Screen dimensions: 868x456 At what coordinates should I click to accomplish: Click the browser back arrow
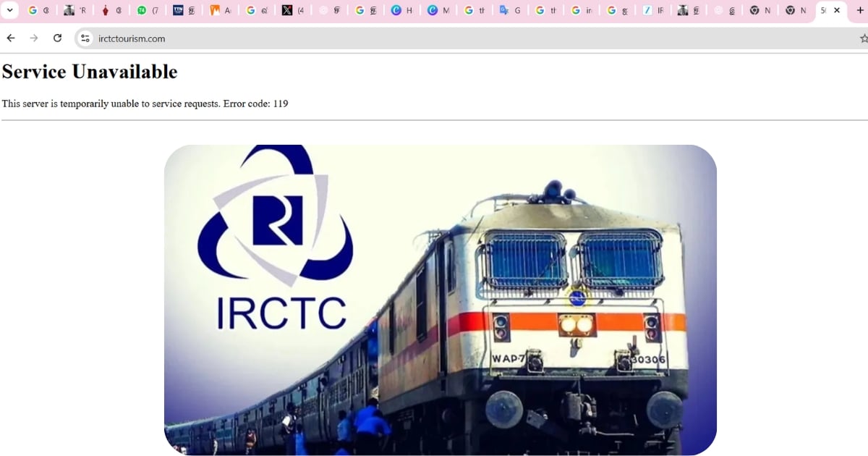(11, 38)
